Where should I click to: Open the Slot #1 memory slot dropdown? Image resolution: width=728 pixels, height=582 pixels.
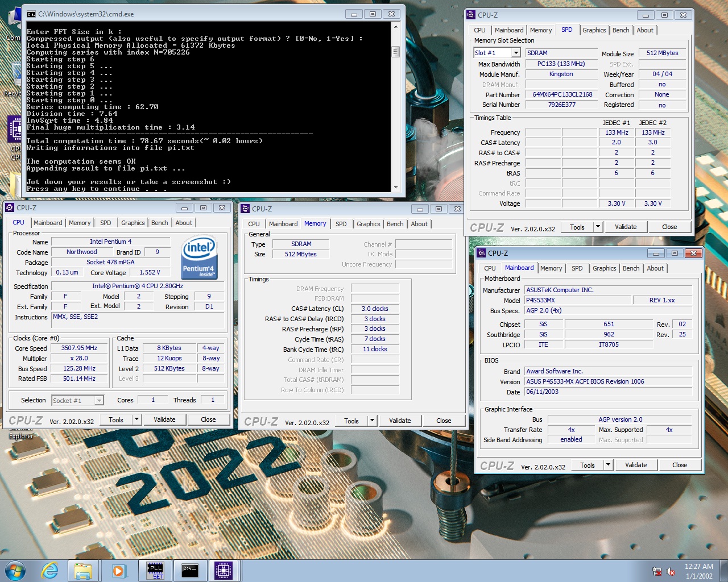(x=516, y=53)
